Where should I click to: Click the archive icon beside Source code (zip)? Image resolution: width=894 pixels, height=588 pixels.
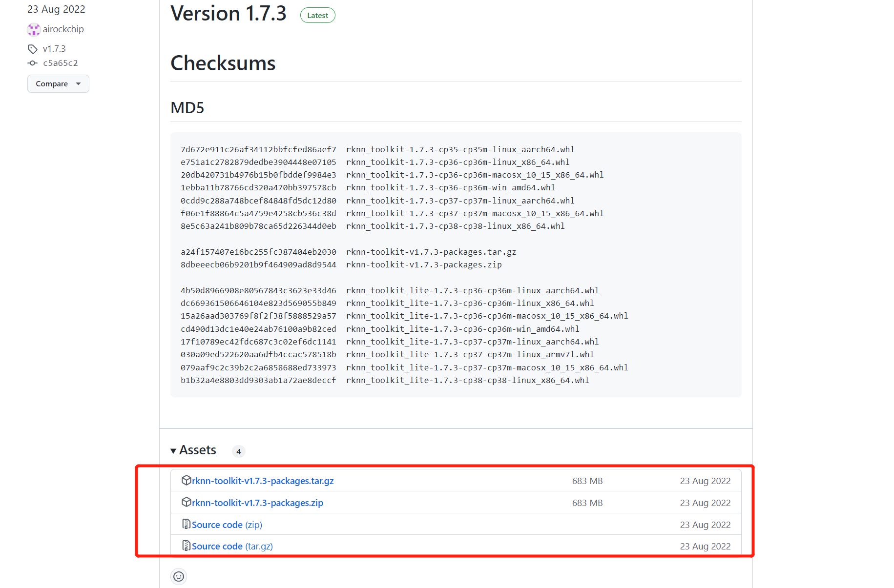pyautogui.click(x=187, y=524)
